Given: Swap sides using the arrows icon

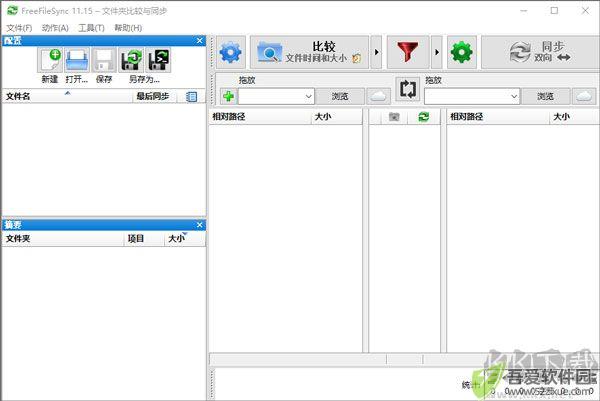Looking at the screenshot, I should pos(408,89).
